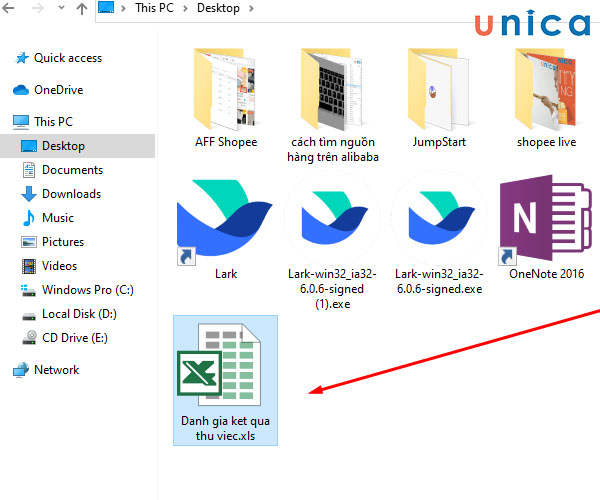
Task: Click the computer icon in address bar
Action: tap(106, 7)
